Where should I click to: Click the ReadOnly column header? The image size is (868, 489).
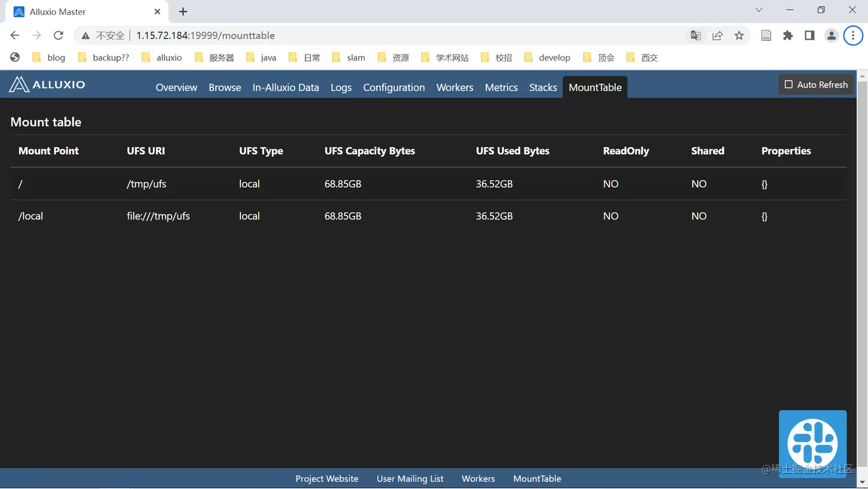626,151
